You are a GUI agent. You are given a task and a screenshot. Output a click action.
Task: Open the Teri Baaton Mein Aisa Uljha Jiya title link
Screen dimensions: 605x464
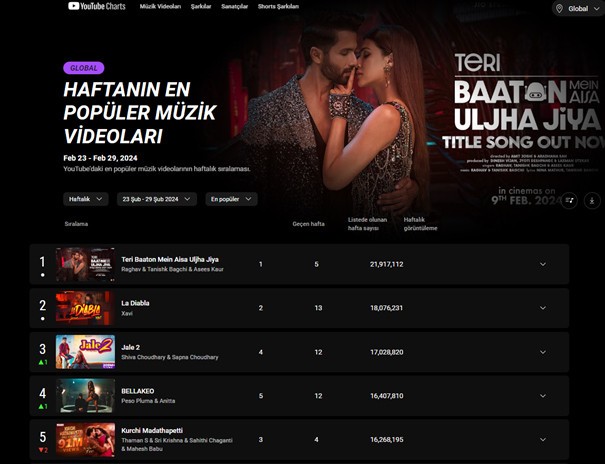click(170, 260)
